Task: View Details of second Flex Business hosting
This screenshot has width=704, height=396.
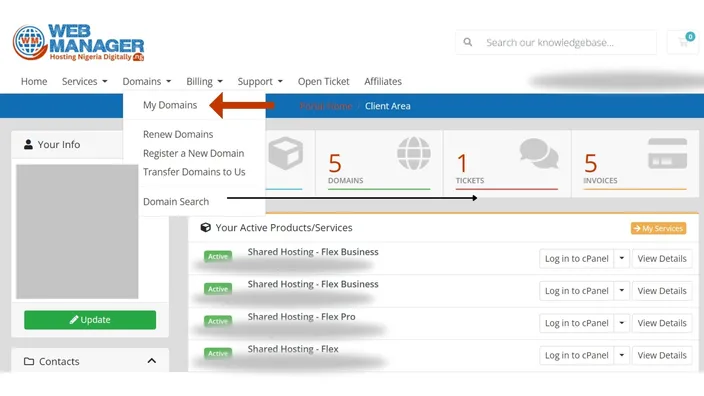Action: coord(662,291)
